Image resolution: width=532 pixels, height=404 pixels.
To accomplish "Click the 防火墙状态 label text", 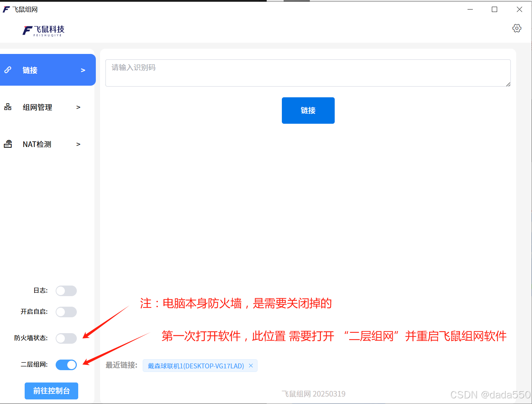I will coord(31,338).
